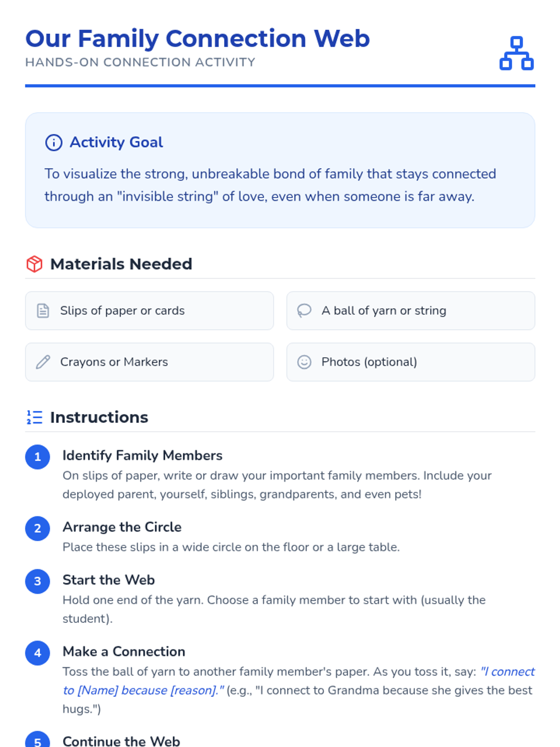The image size is (560, 747).
Task: Select the step 2 number badge
Action: [38, 528]
